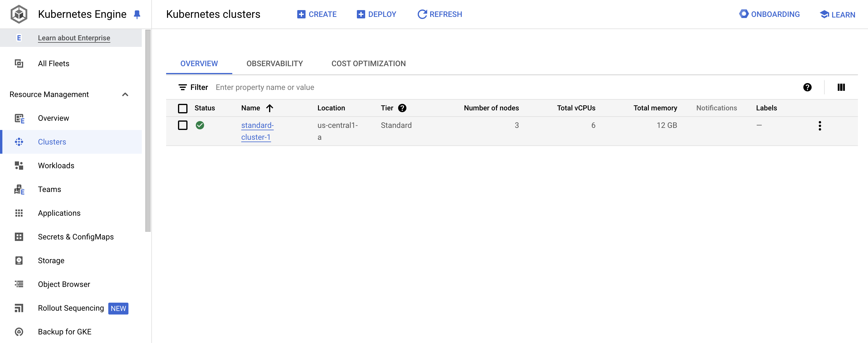Switch to the Observability tab
Viewport: 868px width, 343px height.
274,63
